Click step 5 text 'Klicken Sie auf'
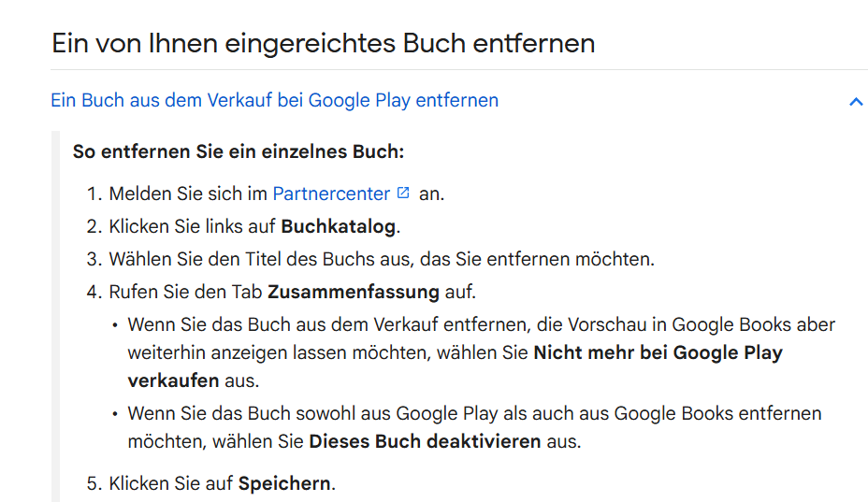This screenshot has height=502, width=868. point(172,483)
